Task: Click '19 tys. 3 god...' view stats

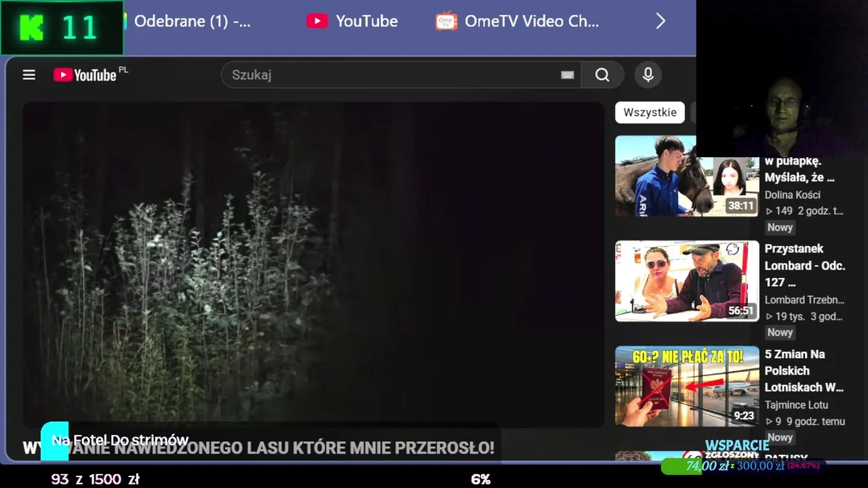Action: 804,316
